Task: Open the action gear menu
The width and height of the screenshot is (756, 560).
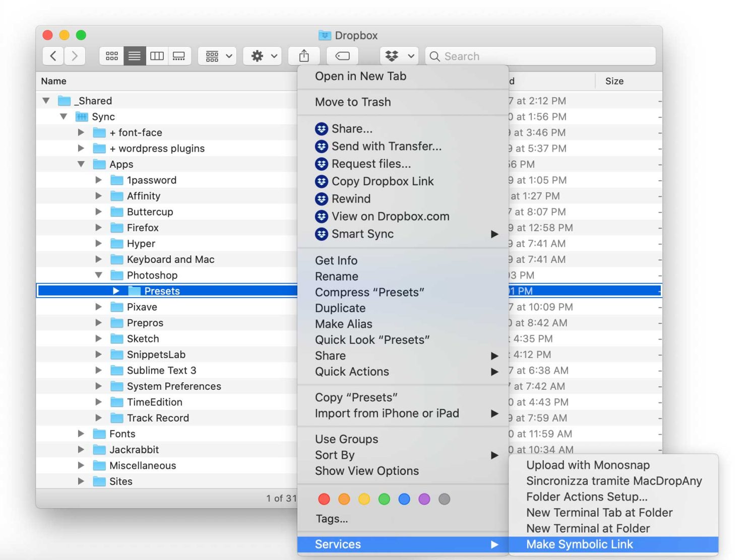Action: 262,55
